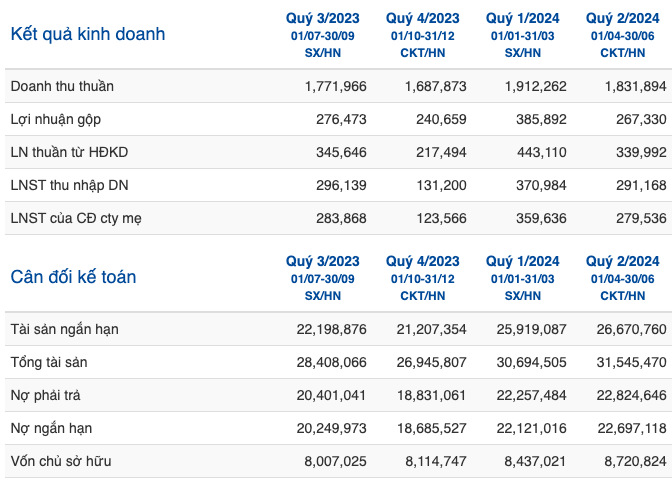Click the Tài sản ngắn hạn row label
This screenshot has height=483, width=672.
tap(65, 329)
